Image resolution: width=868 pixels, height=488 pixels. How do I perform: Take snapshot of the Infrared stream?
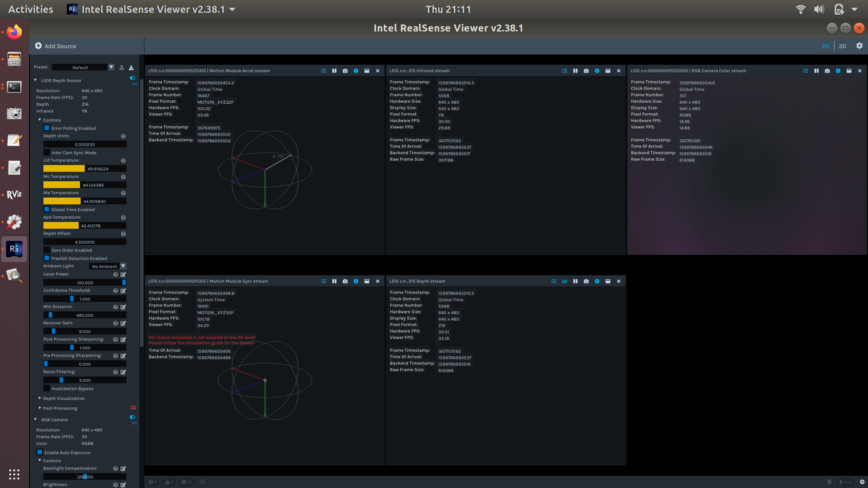tap(586, 71)
